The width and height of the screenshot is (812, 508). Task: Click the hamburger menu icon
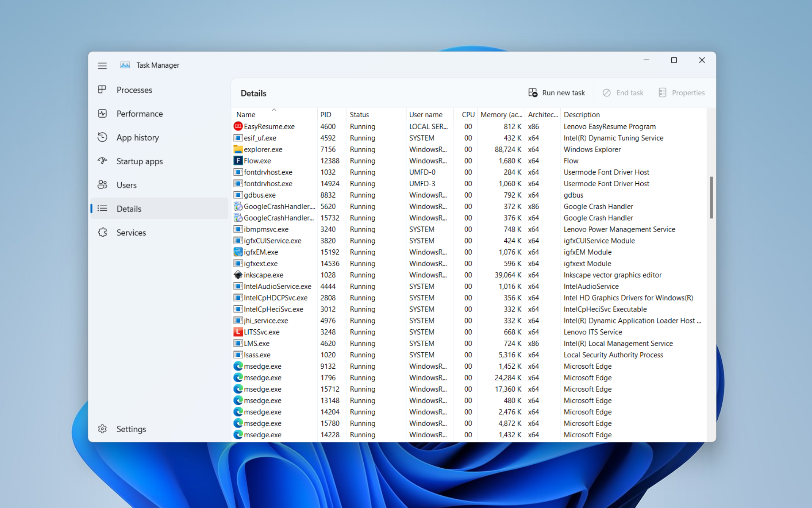(102, 64)
